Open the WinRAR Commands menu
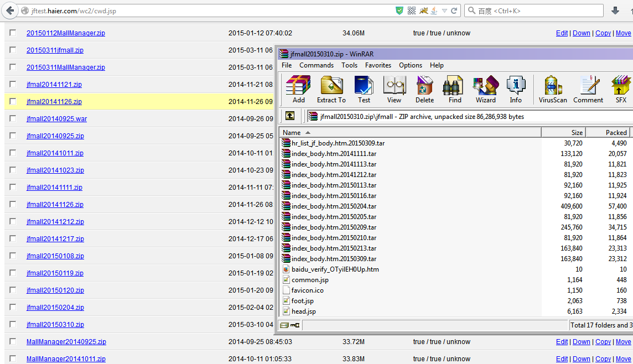 pos(316,65)
